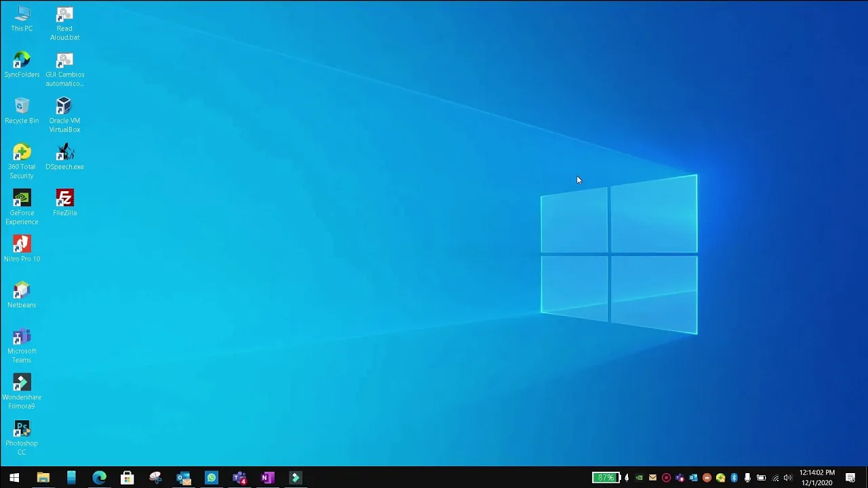Select the Wondershare Filmora9 desktop icon
868x488 pixels.
pos(22,392)
